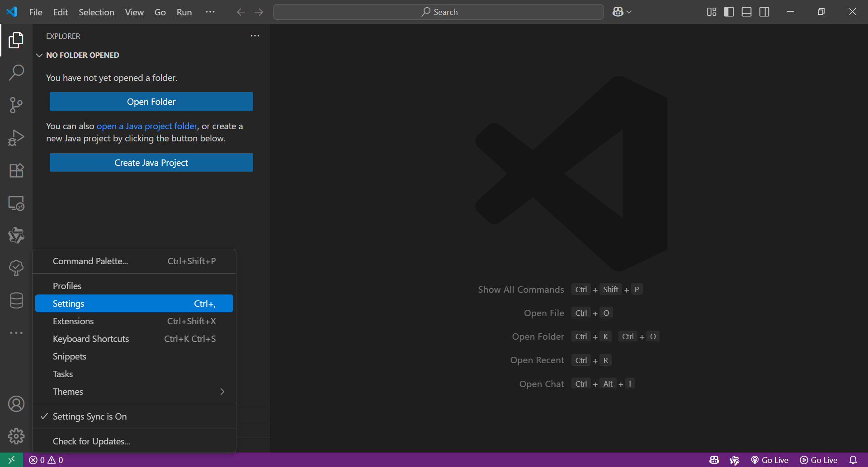868x467 pixels.
Task: Click the Create Java Project button
Action: 151,163
